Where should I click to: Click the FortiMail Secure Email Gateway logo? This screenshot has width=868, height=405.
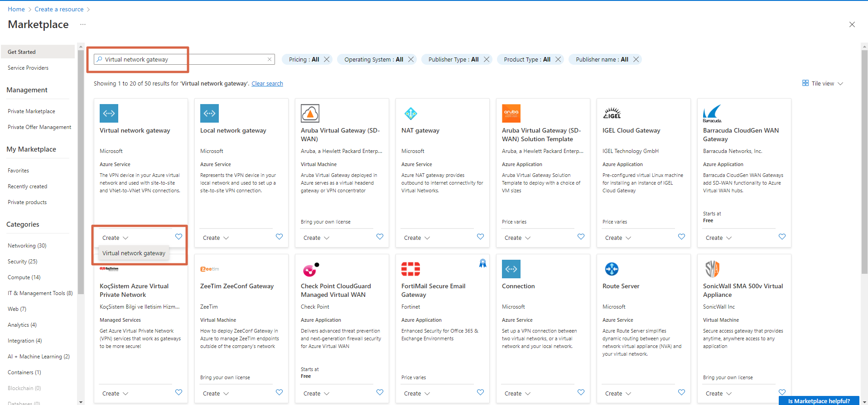tap(410, 269)
